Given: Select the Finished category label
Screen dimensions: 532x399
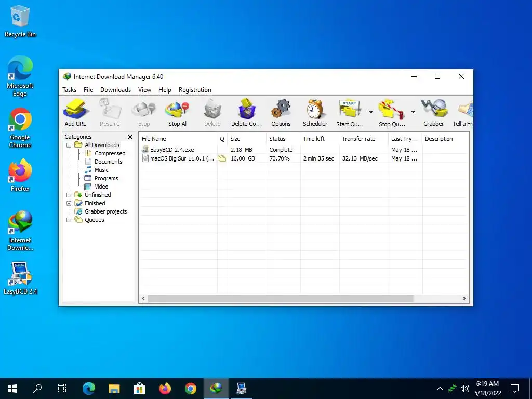Looking at the screenshot, I should tap(95, 203).
